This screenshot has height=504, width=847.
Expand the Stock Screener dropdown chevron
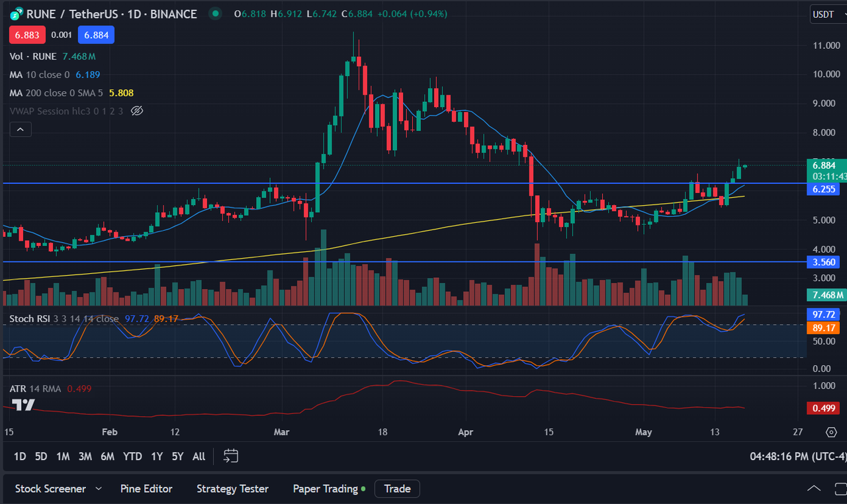pyautogui.click(x=99, y=489)
